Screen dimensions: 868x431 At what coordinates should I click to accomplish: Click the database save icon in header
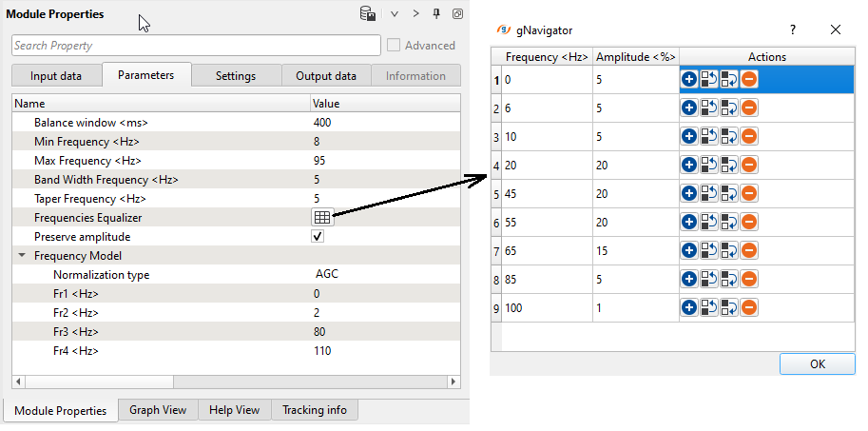click(x=367, y=13)
